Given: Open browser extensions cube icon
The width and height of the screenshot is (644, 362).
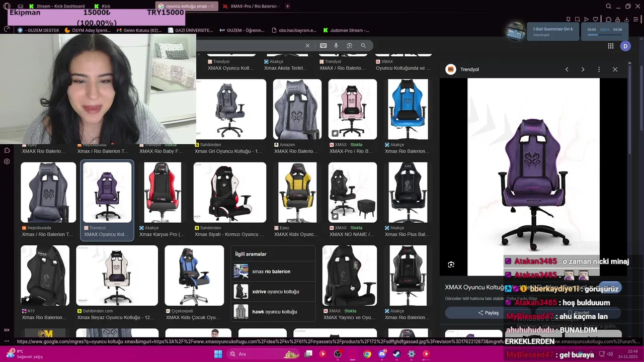Looking at the screenshot, I should [608, 19].
